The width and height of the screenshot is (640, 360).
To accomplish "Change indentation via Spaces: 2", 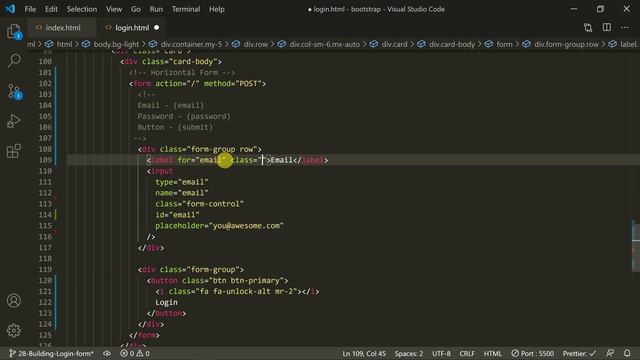I will [x=409, y=353].
